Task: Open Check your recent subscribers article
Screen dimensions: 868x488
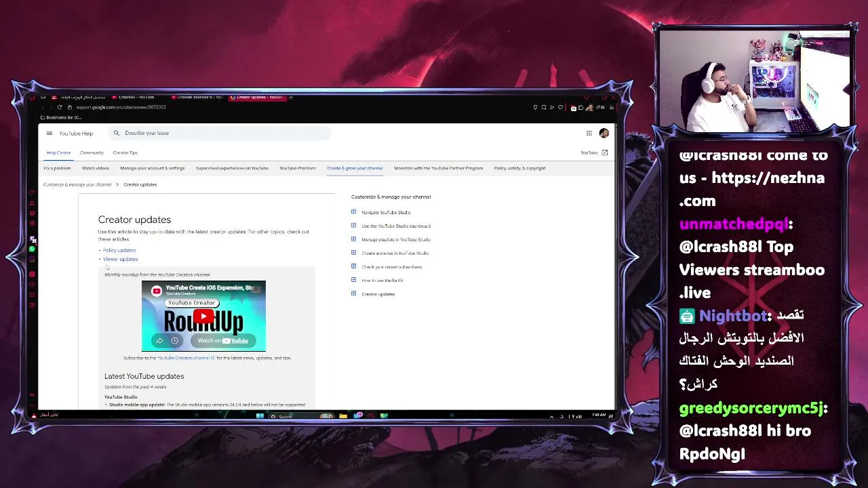Action: (392, 266)
